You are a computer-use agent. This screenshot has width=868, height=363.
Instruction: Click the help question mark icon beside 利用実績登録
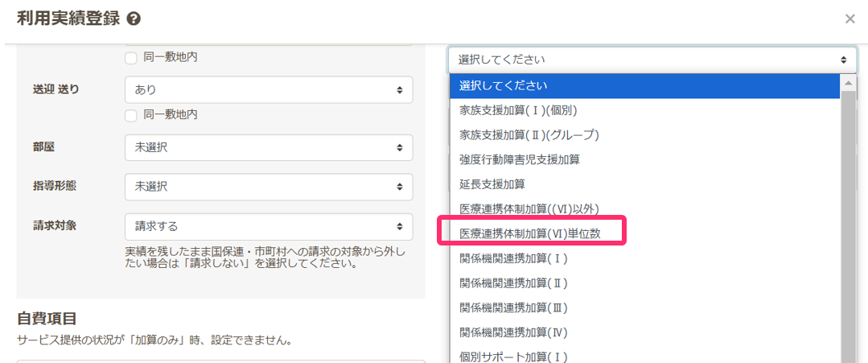134,19
